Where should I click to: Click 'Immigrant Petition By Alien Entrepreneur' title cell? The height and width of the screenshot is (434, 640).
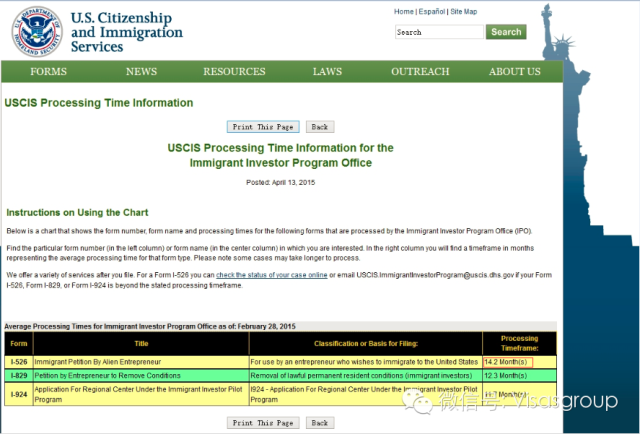coord(141,362)
